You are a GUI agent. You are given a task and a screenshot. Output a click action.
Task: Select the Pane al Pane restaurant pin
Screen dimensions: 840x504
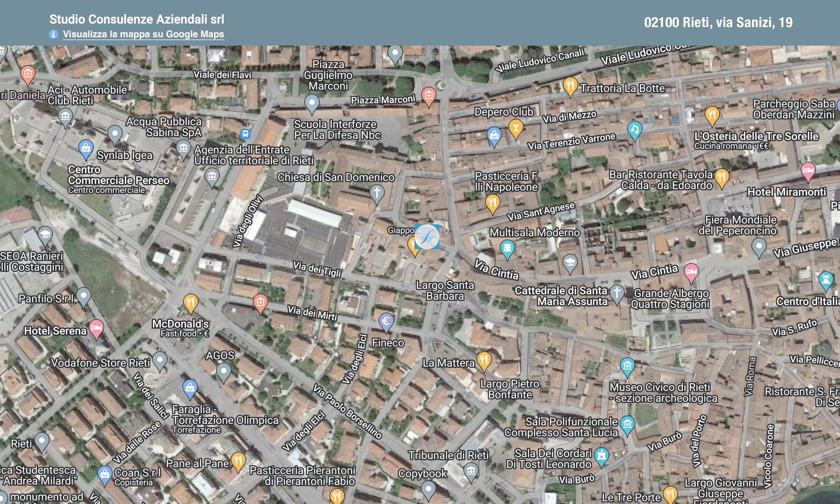coord(238,462)
